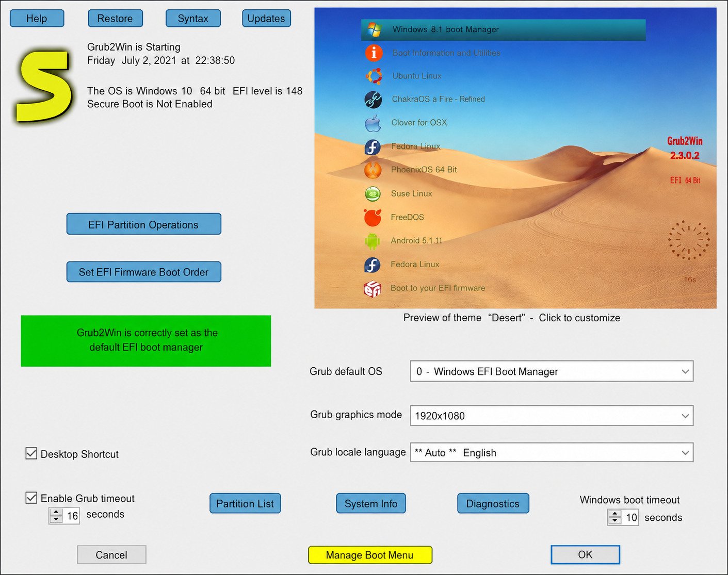
Task: Disable the Enable Grub timeout checkbox
Action: 31,498
